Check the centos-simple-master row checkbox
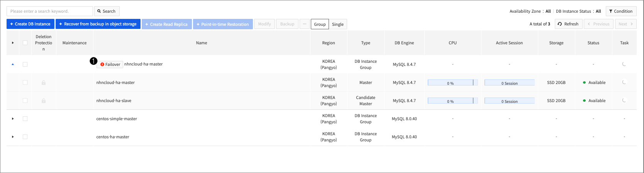This screenshot has height=173, width=644. click(x=25, y=119)
